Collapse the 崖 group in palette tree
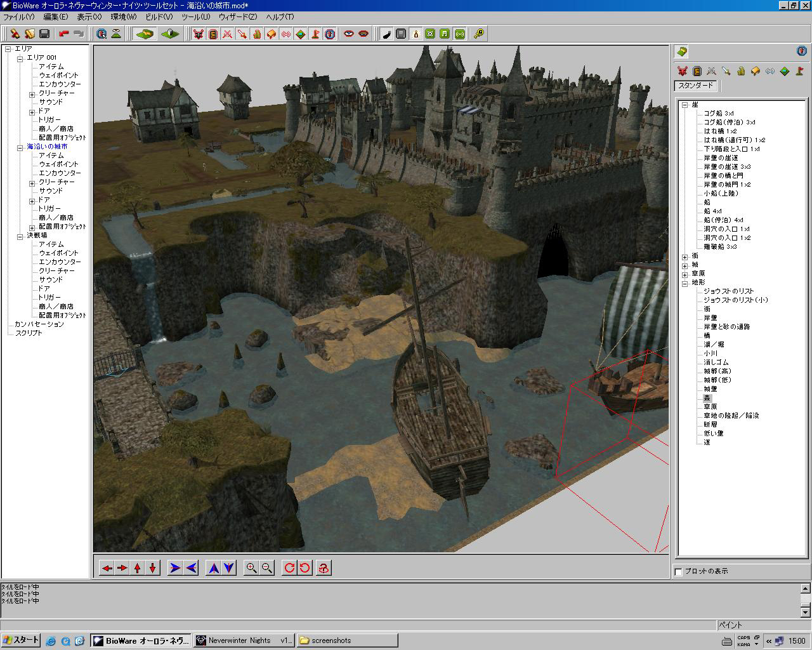Image resolution: width=812 pixels, height=650 pixels. (685, 105)
